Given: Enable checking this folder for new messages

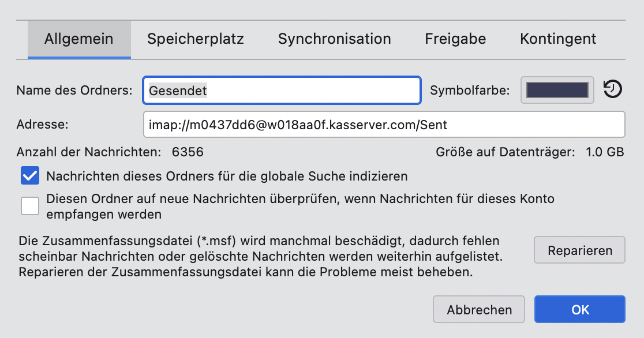Looking at the screenshot, I should (x=30, y=206).
